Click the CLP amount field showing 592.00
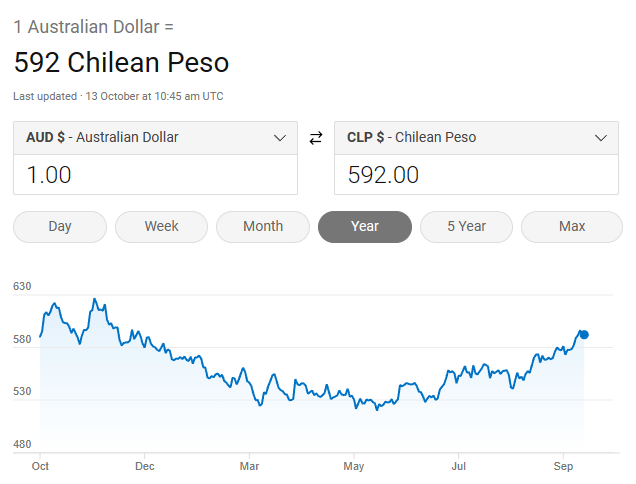This screenshot has height=484, width=636. 476,175
